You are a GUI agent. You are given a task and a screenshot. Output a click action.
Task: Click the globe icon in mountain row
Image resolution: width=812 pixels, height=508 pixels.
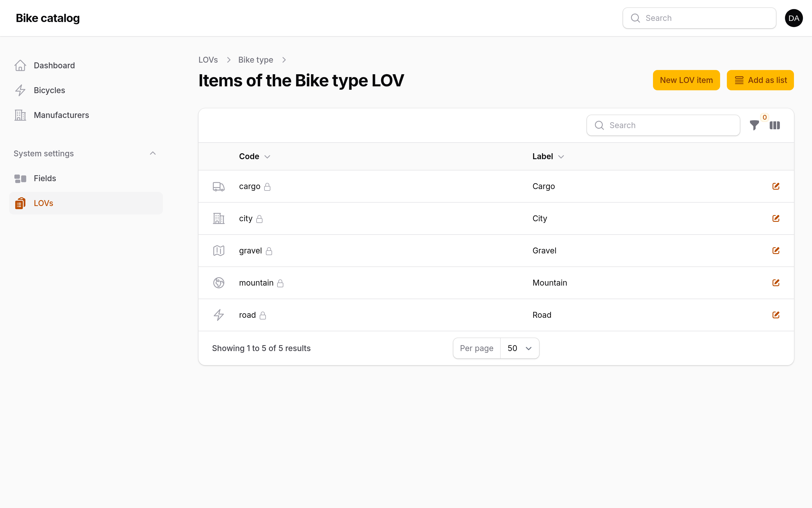point(219,283)
